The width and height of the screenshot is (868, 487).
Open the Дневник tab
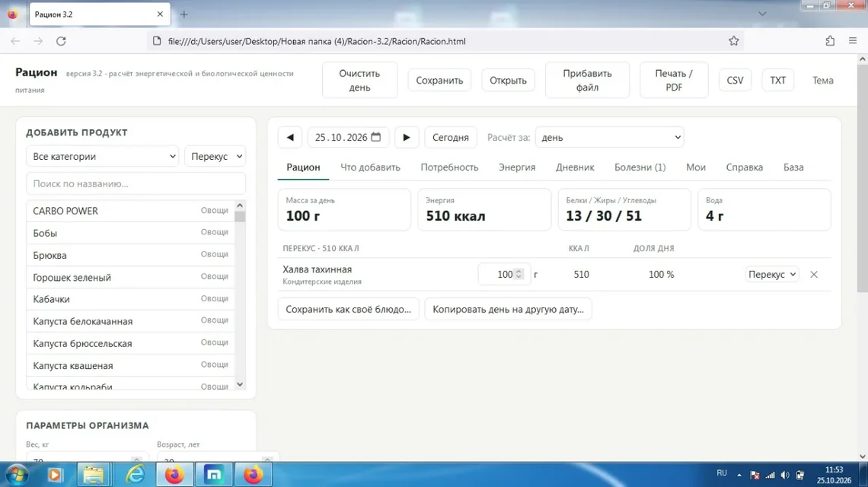coord(575,167)
